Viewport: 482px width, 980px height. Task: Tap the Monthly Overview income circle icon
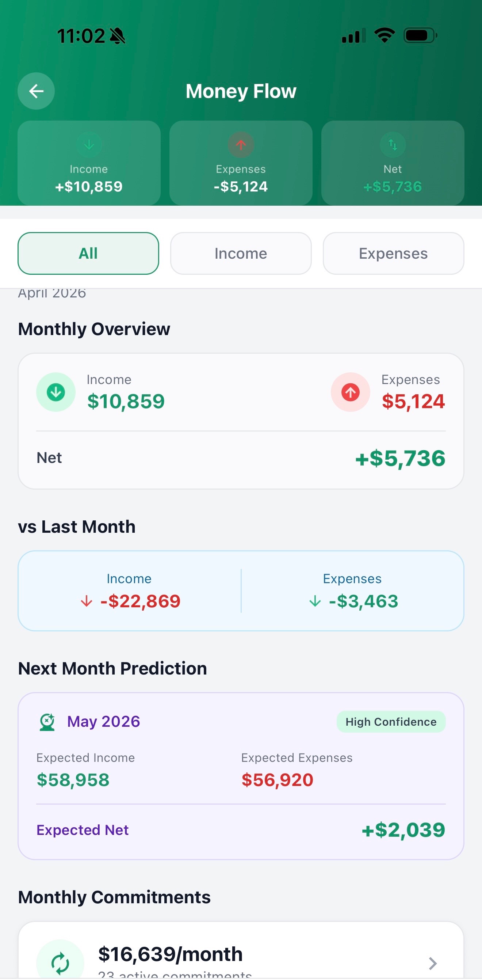[x=56, y=392]
